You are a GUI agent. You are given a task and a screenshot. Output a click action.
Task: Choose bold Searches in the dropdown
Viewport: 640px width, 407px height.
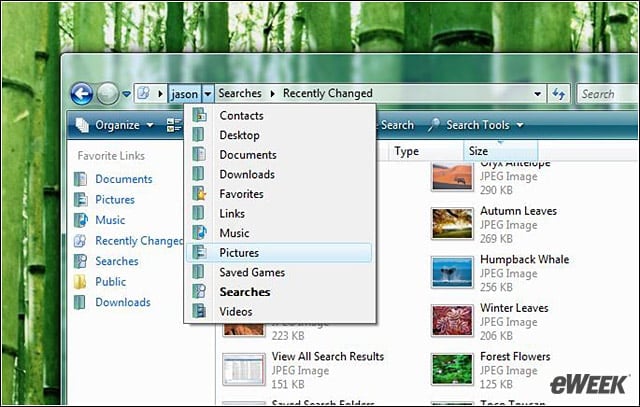click(280, 292)
